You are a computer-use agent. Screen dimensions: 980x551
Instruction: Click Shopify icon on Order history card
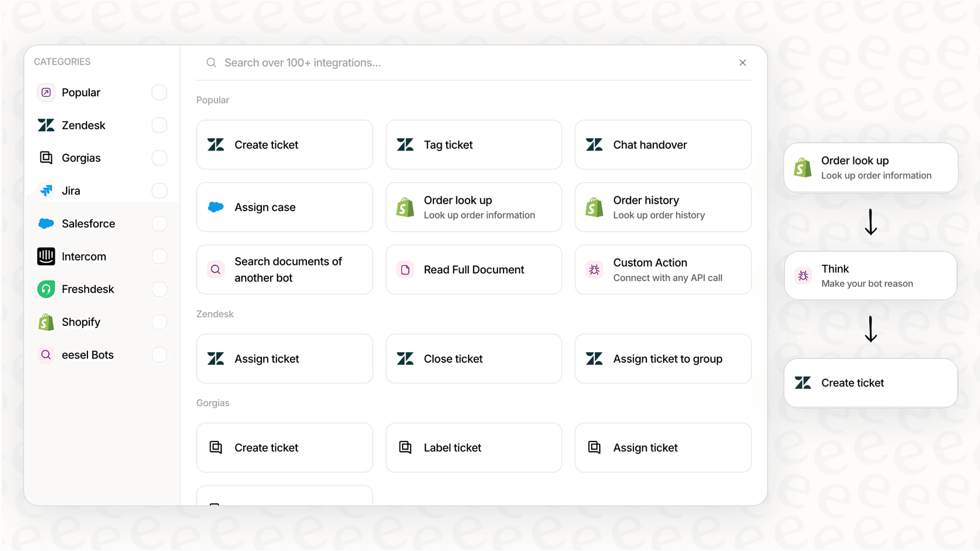[594, 207]
